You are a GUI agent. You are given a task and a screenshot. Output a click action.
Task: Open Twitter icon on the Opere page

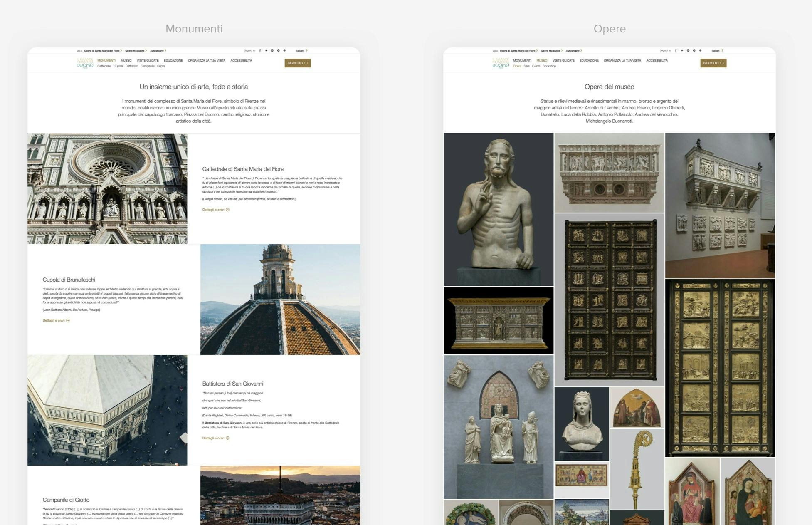pyautogui.click(x=682, y=50)
